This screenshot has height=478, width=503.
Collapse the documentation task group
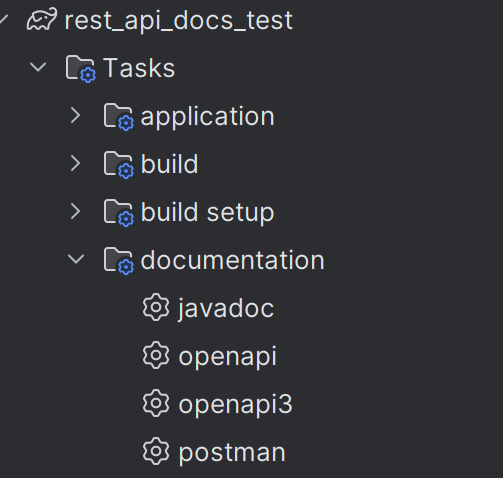pos(76,260)
